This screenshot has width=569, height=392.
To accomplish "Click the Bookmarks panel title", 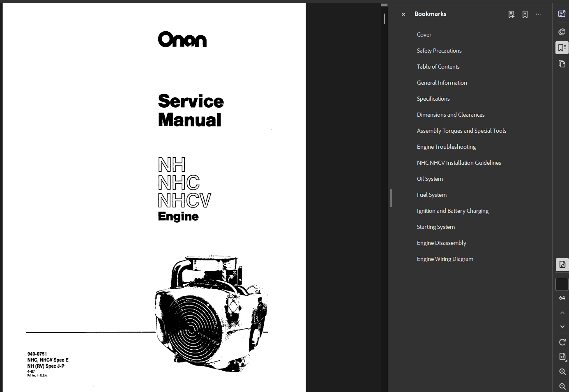I will pyautogui.click(x=430, y=14).
